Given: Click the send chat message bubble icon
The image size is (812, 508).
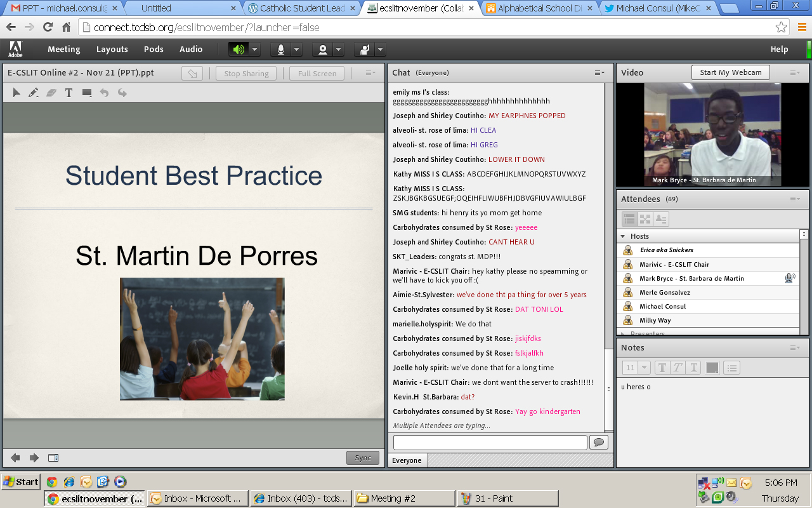Looking at the screenshot, I should coord(598,443).
